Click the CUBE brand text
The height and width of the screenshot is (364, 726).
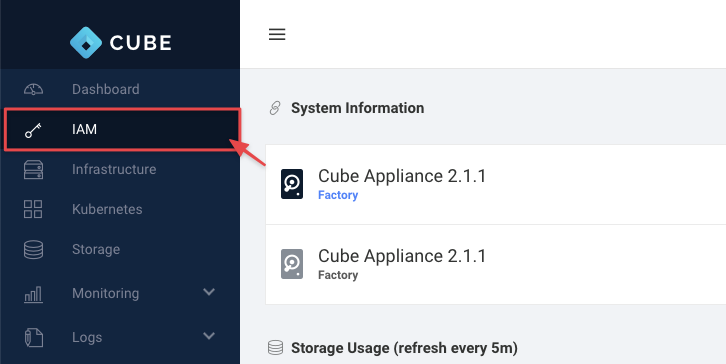tap(141, 43)
